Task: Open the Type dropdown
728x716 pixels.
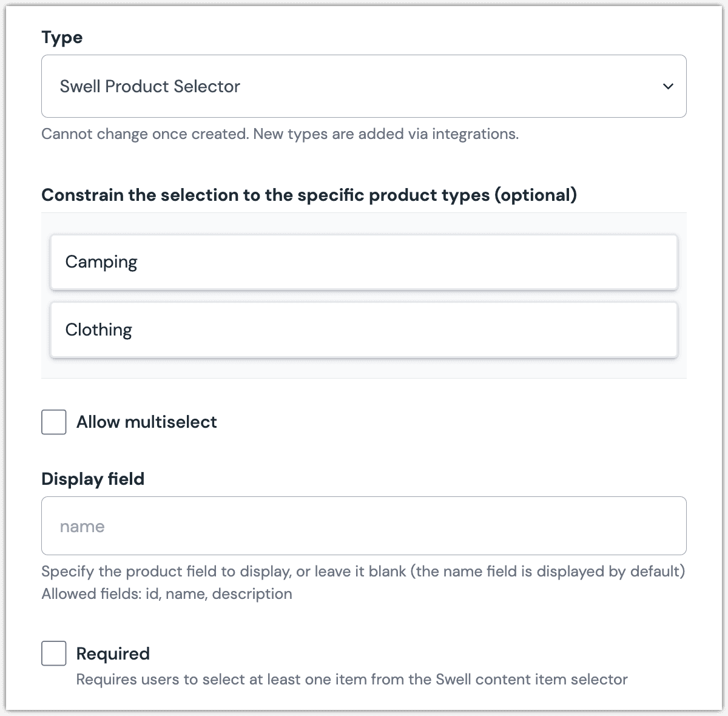Action: [x=364, y=86]
